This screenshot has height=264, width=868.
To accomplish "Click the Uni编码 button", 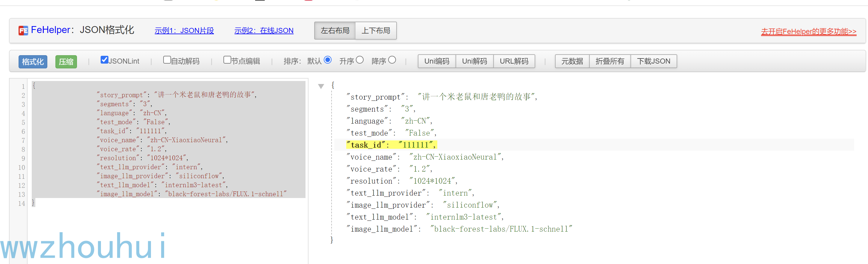I will click(437, 61).
